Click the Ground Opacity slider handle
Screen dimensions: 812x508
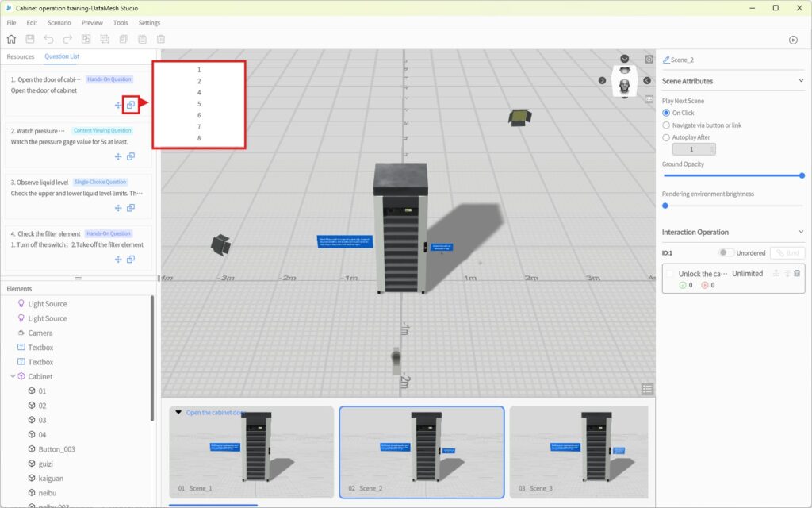tap(802, 175)
